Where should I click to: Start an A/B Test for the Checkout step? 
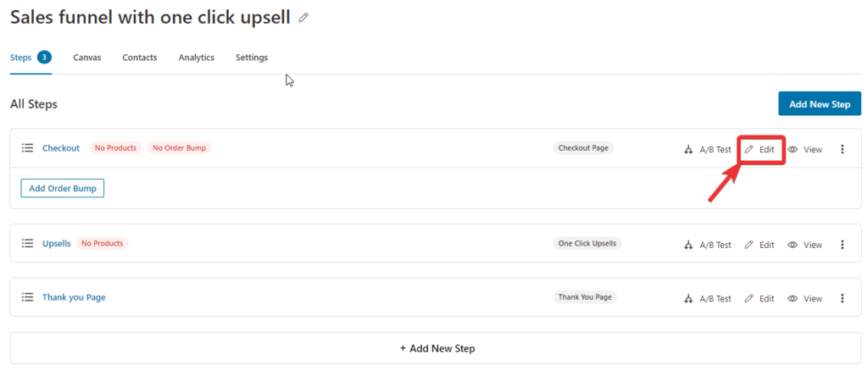point(708,149)
